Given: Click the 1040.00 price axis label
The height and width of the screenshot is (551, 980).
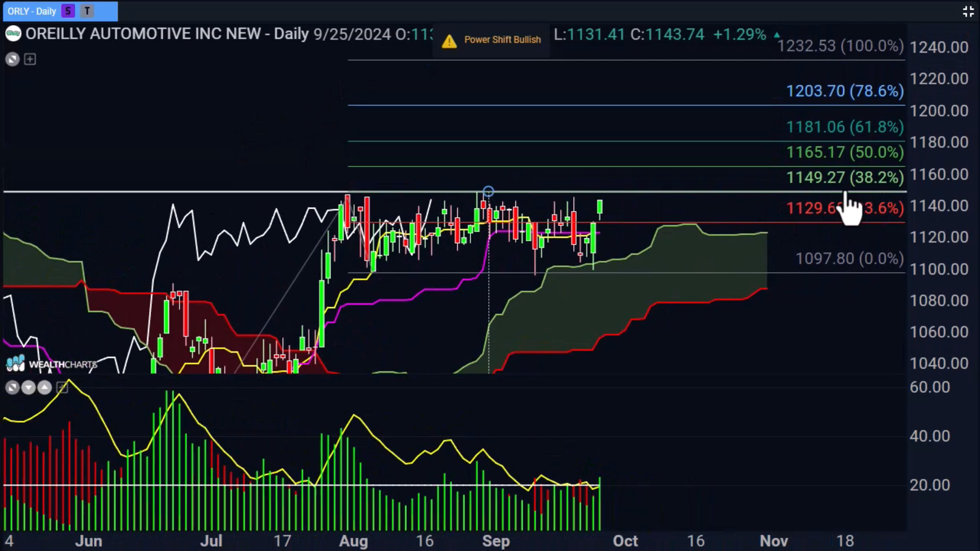Looking at the screenshot, I should (x=939, y=364).
